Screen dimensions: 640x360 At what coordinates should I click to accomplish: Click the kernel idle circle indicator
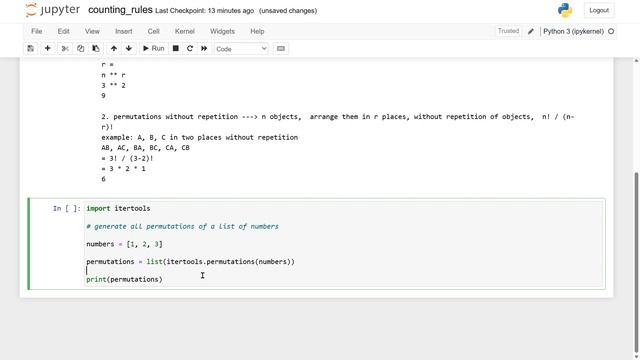tap(611, 31)
